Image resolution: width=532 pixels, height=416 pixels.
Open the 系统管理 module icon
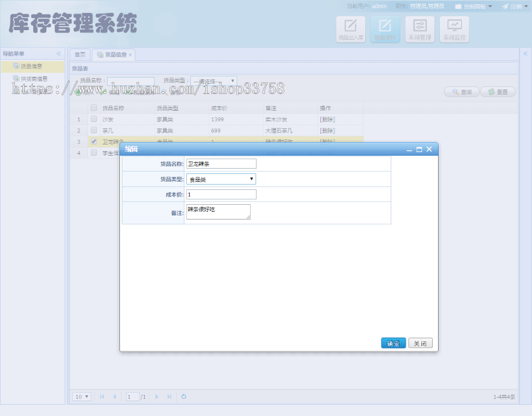420,28
